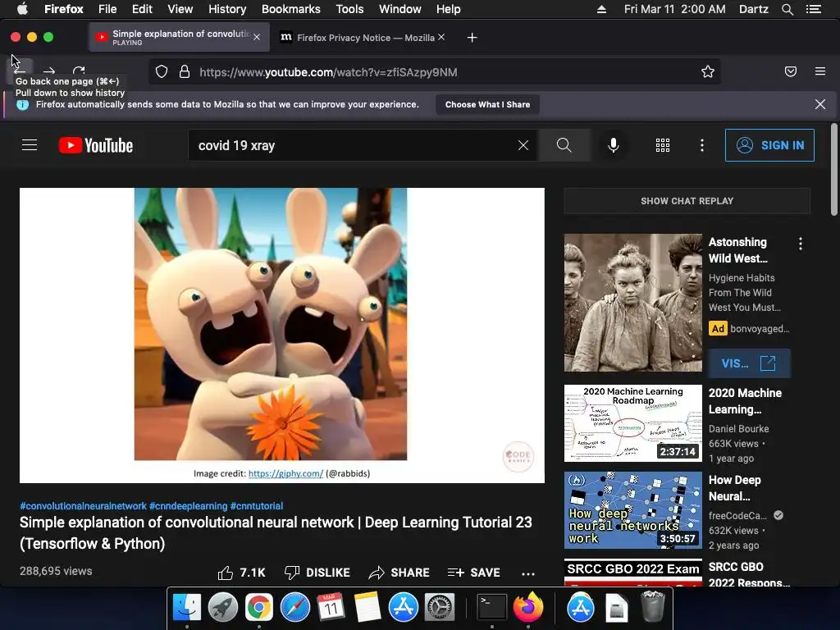Click the ad's VIS... visit button
This screenshot has width=840, height=630.
tap(749, 363)
